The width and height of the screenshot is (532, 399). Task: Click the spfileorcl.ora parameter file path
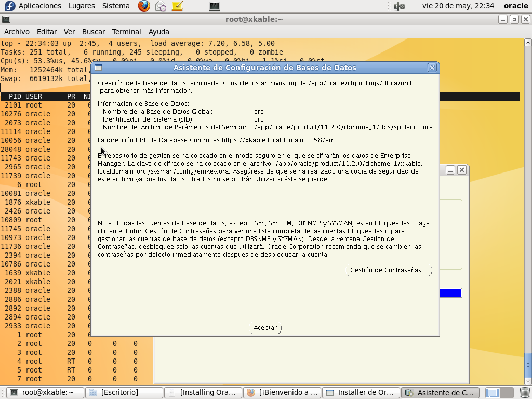(343, 127)
